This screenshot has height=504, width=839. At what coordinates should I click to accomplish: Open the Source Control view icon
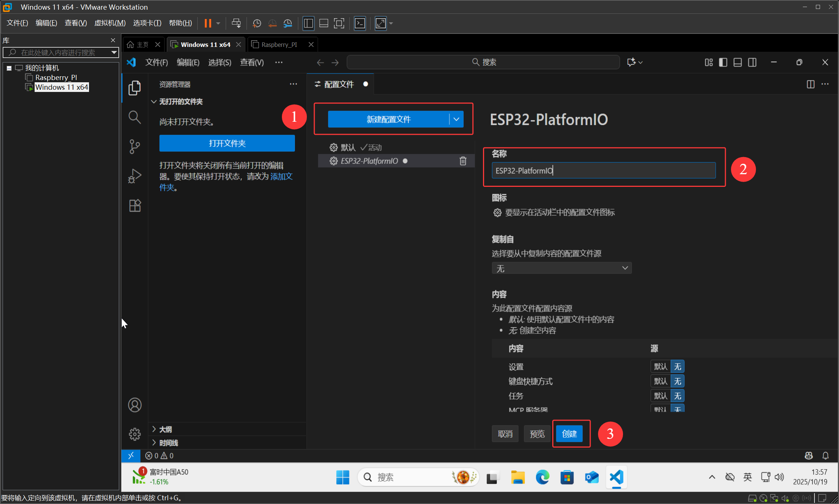click(x=134, y=147)
